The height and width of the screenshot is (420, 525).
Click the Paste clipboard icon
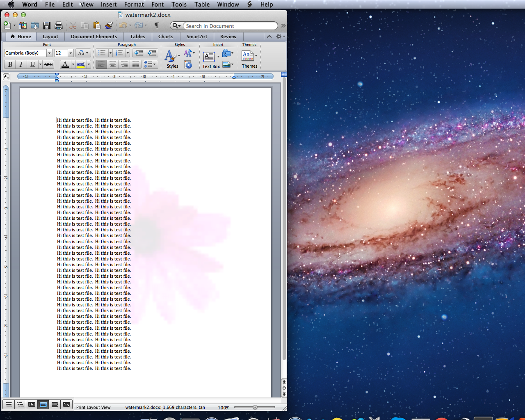97,25
